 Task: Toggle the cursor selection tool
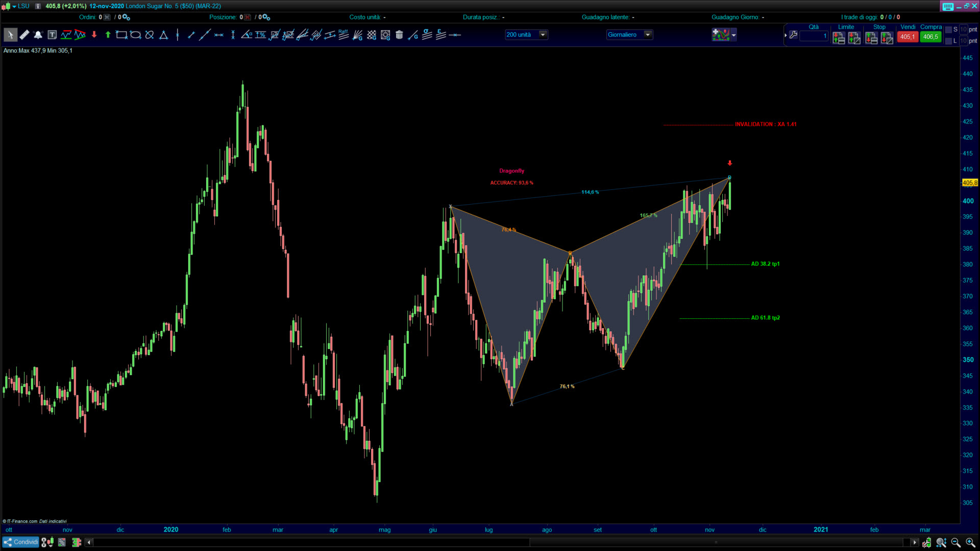click(x=10, y=35)
